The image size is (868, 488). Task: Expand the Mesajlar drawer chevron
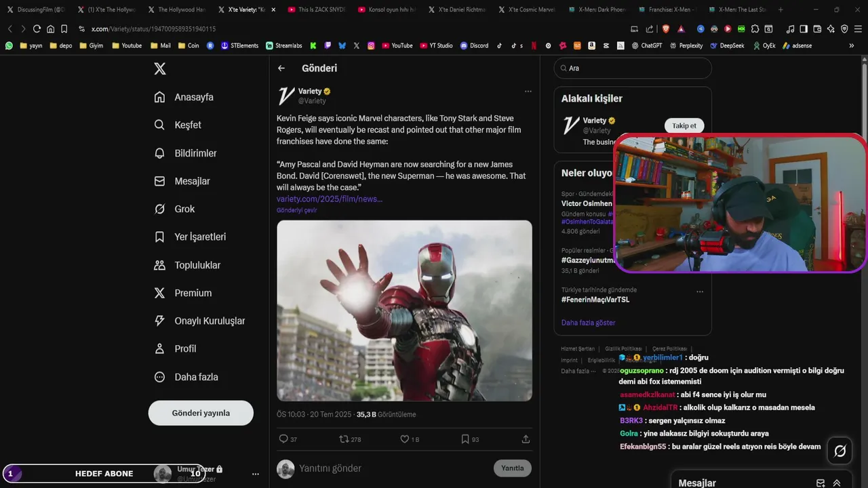[837, 483]
